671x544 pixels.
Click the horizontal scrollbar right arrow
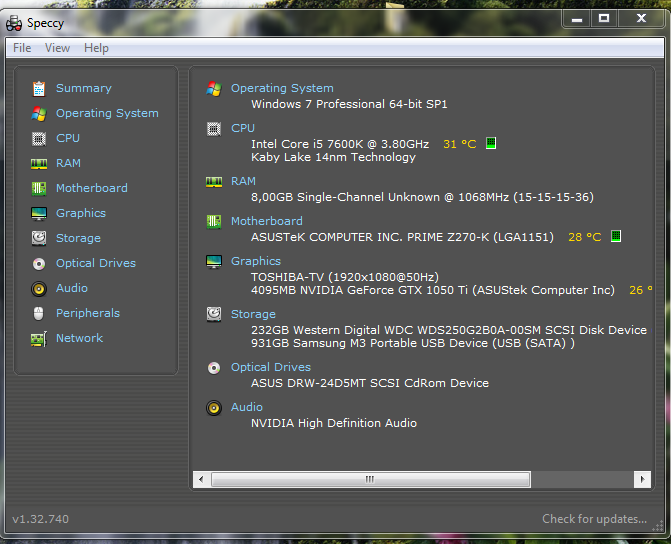[x=642, y=479]
